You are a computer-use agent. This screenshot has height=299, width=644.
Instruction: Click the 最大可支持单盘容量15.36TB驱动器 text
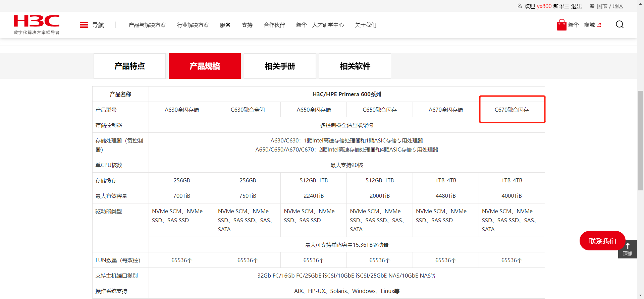[x=347, y=245]
